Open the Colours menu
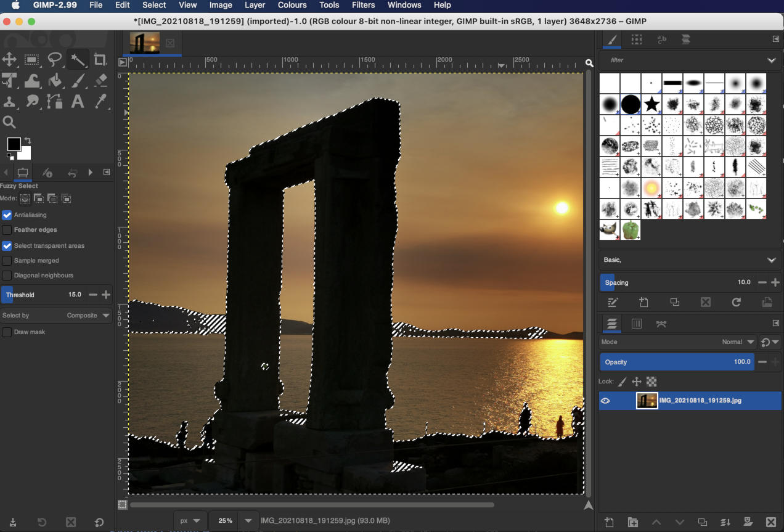Screen dimensions: 784x532 292,5
